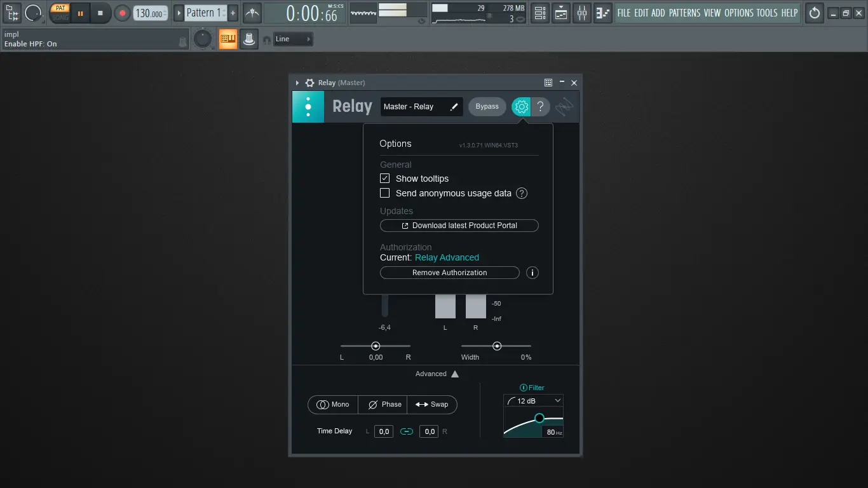Click the iZotope wave logo at Relay's right
868x488 pixels.
click(565, 107)
